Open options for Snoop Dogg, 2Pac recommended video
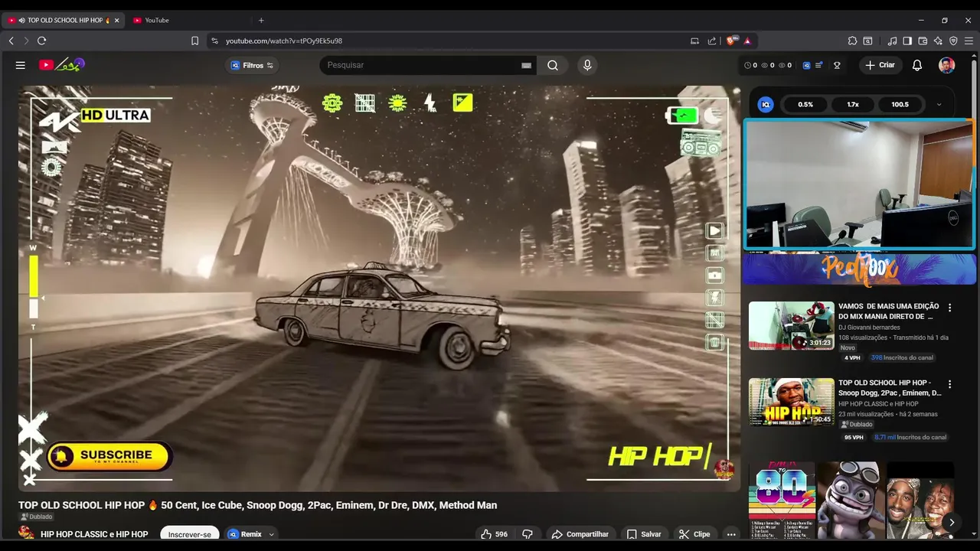This screenshot has height=551, width=980. (950, 384)
